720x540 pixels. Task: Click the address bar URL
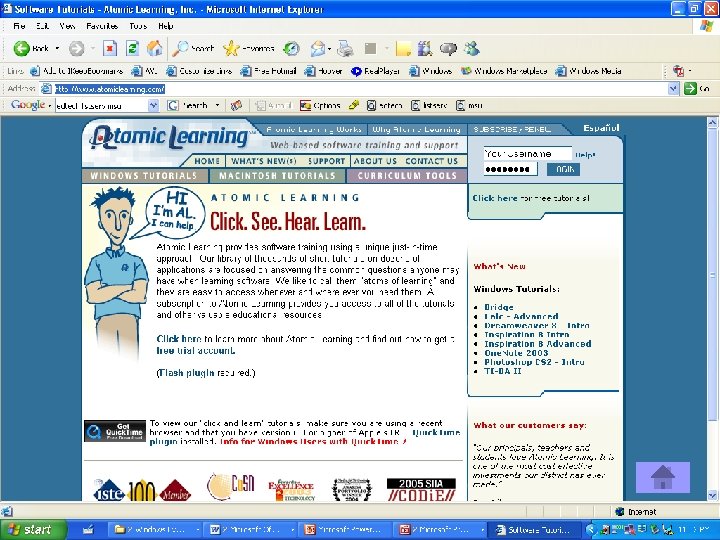[x=110, y=89]
